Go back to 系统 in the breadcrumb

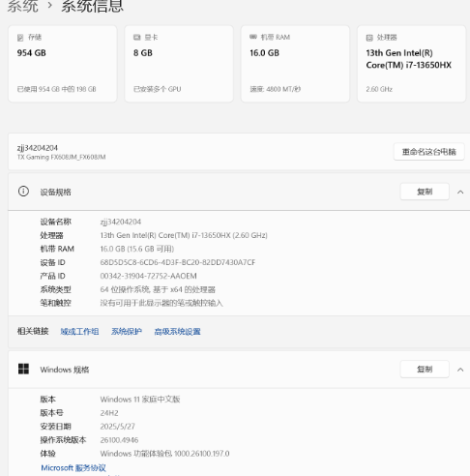pos(22,6)
